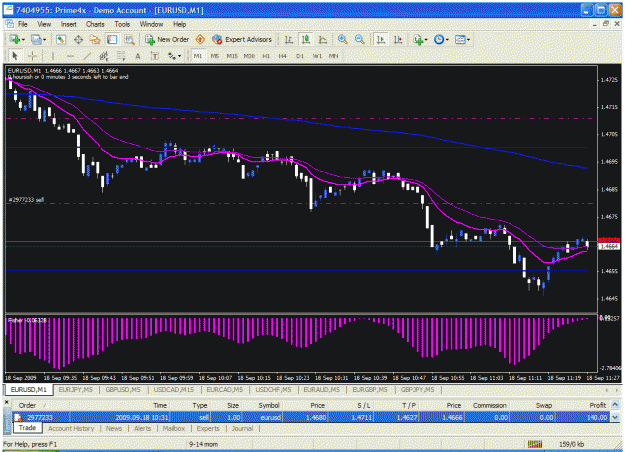Click the connection status bars icon
This screenshot has height=452, width=625.
click(535, 444)
